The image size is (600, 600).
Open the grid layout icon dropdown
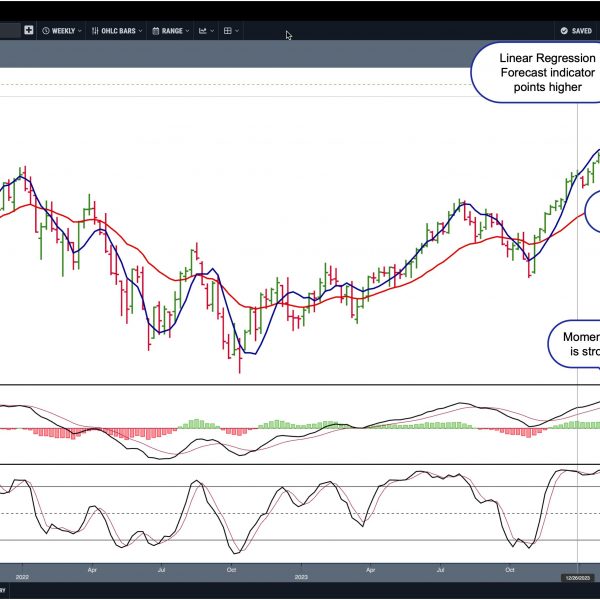(x=231, y=31)
